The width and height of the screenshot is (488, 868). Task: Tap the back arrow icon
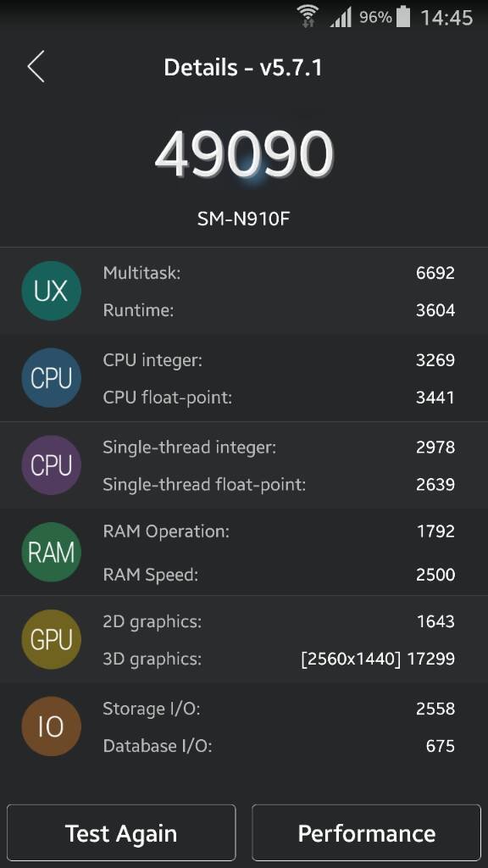point(36,66)
